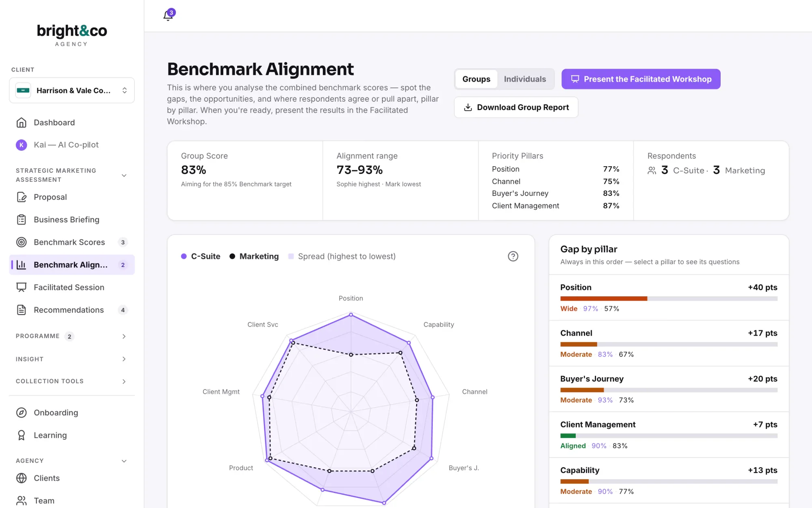Click the radar chart help icon
812x508 pixels.
(x=513, y=256)
